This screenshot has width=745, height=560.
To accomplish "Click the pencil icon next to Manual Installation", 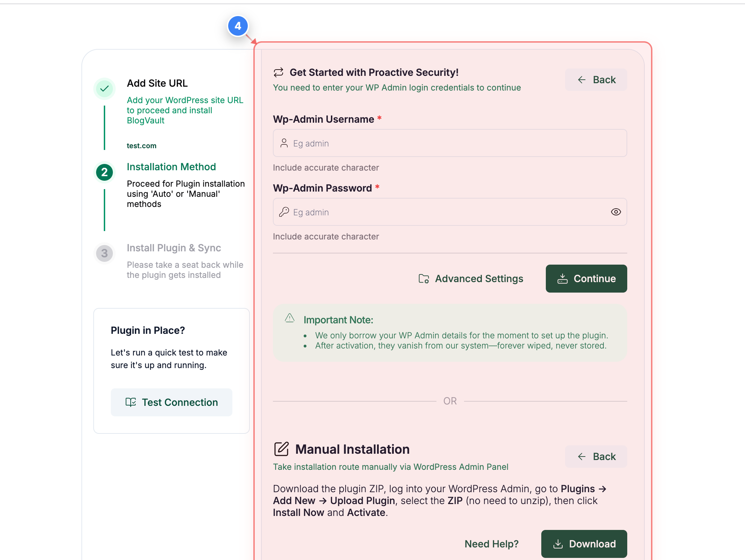I will [281, 449].
